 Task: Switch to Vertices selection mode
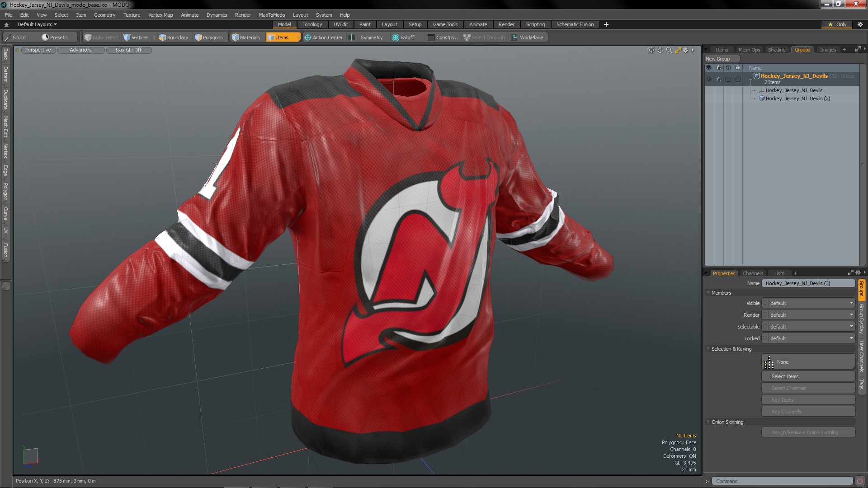(139, 38)
